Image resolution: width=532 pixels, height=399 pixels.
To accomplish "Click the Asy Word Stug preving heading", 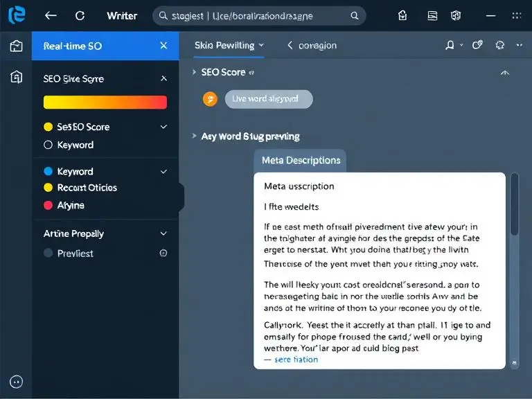I will tap(250, 136).
